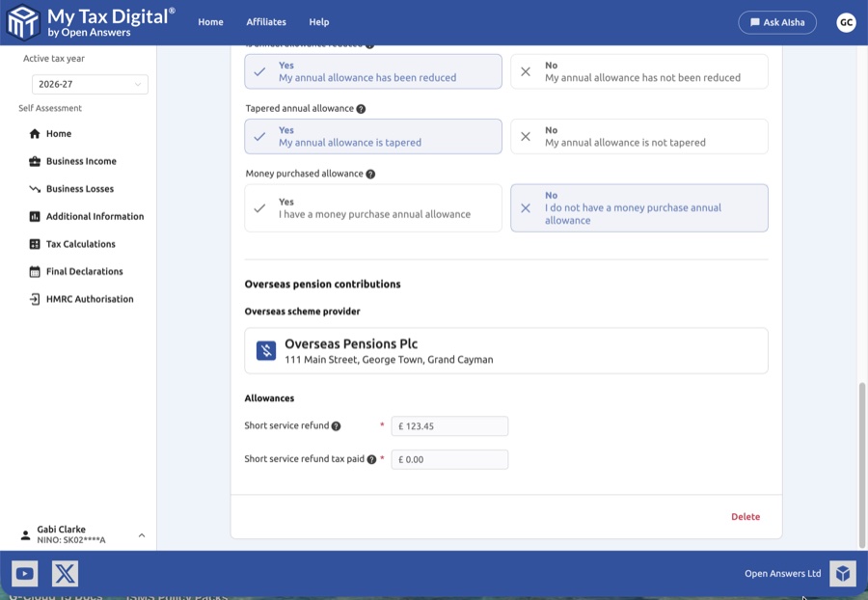Go to Tax Calculations in the sidebar
Viewport: 868px width, 600px height.
coord(81,244)
